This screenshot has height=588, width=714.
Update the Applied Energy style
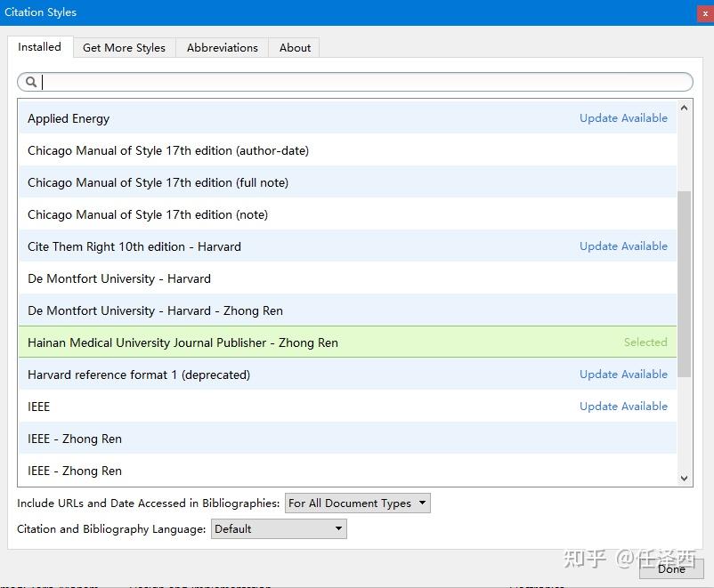tap(623, 118)
